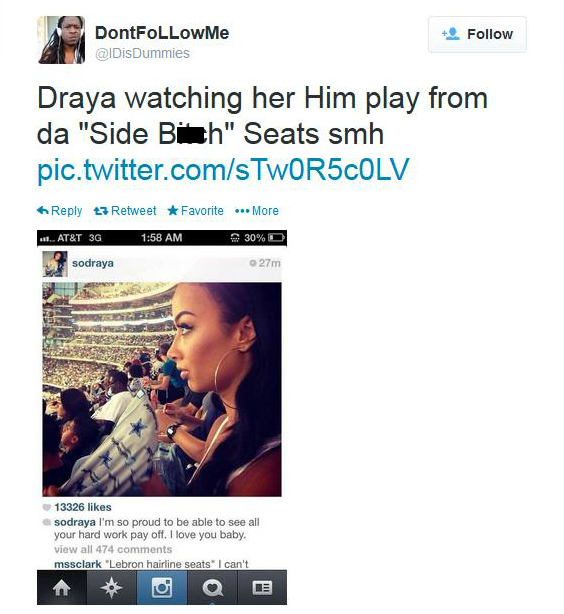This screenshot has height=614, width=564.
Task: Click the Follow button
Action: 477,34
